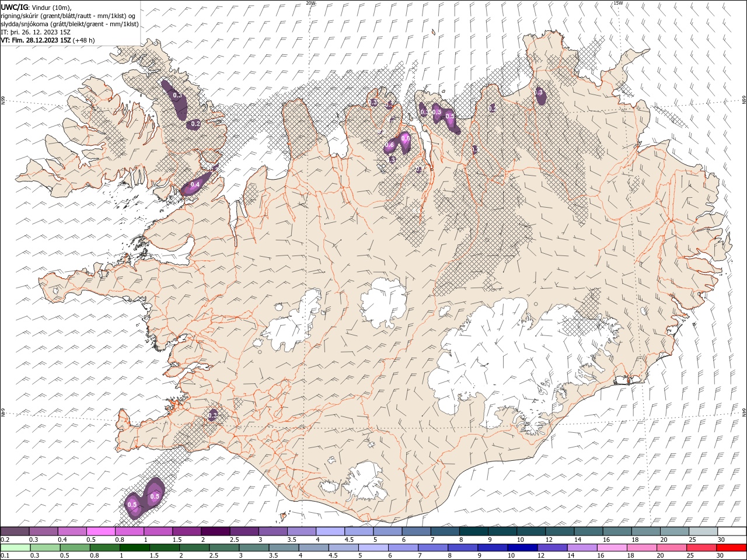Select the bright pink 0.5–0.8 snow swatch
The width and height of the screenshot is (747, 560).
pos(100,531)
